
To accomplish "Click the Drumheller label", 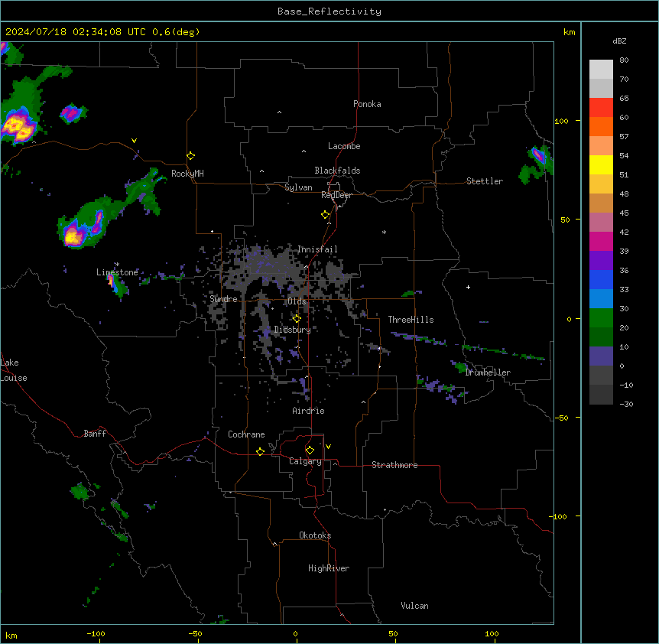I will pyautogui.click(x=488, y=372).
